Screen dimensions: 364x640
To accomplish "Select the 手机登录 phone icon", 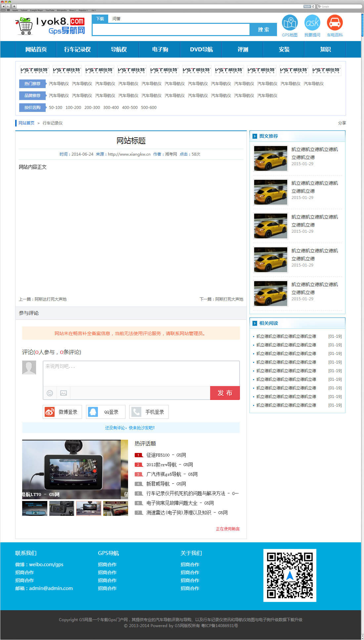I will [136, 412].
